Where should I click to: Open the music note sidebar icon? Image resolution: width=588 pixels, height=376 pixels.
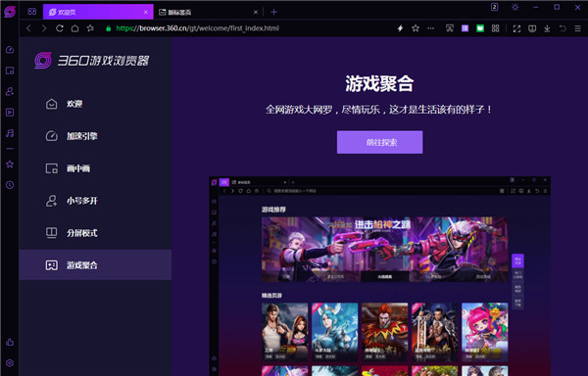[x=10, y=133]
